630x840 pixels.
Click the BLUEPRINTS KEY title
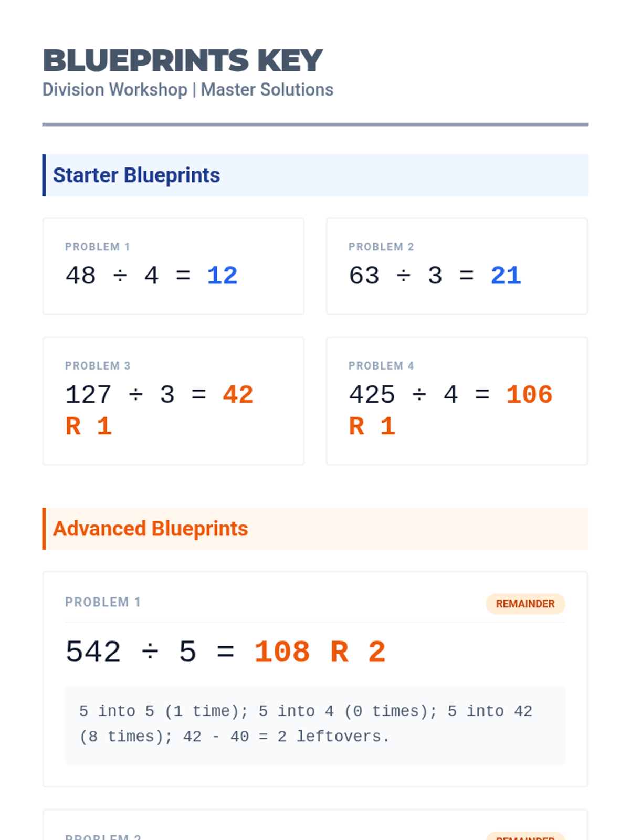coord(182,60)
